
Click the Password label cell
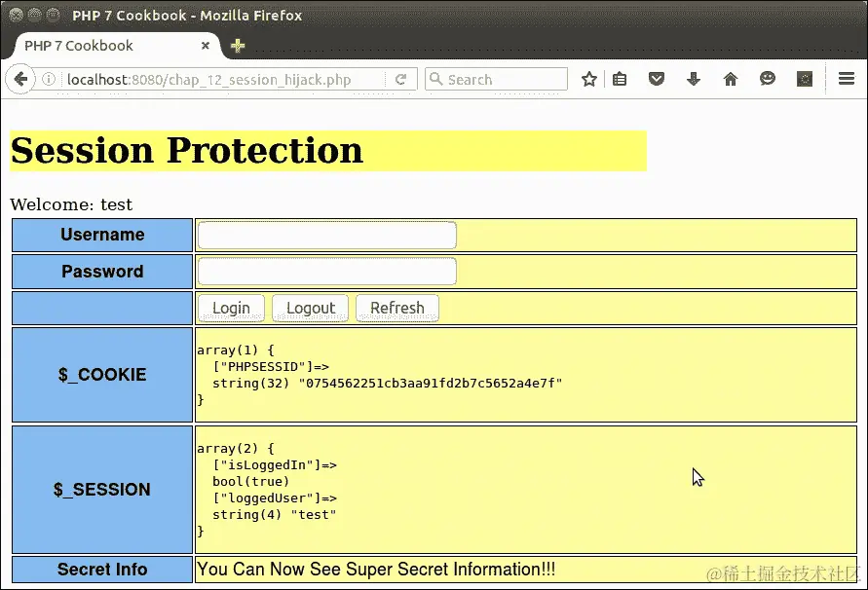point(102,272)
